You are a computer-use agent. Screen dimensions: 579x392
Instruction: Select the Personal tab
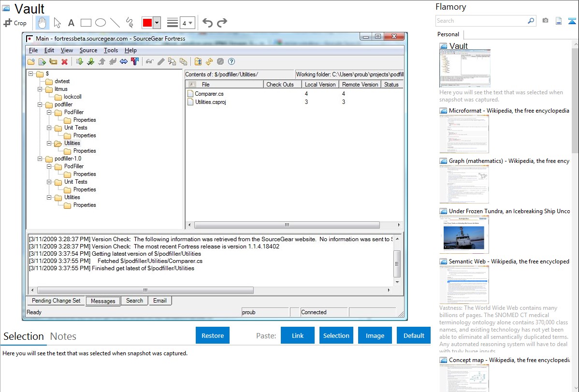pos(449,34)
